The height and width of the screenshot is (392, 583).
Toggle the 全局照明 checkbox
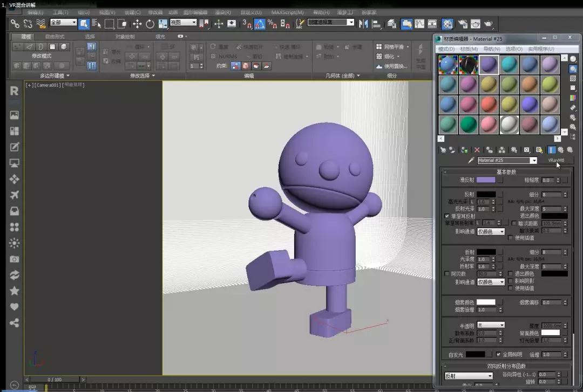(498, 354)
